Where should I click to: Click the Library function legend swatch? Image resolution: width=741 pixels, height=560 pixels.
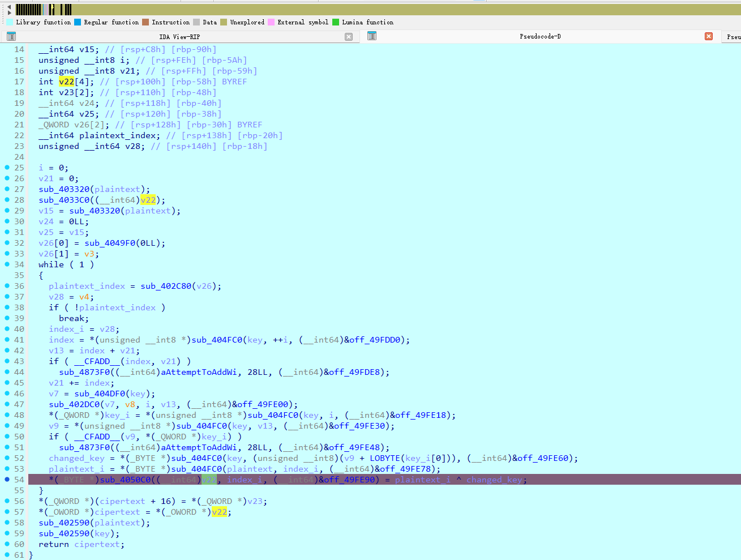coord(10,22)
